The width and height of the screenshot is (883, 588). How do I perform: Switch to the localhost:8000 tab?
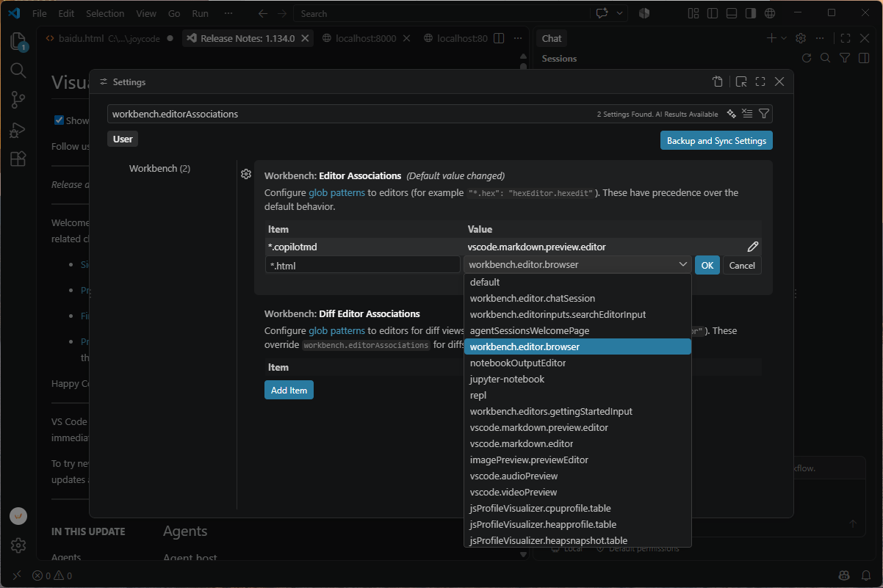pos(365,38)
